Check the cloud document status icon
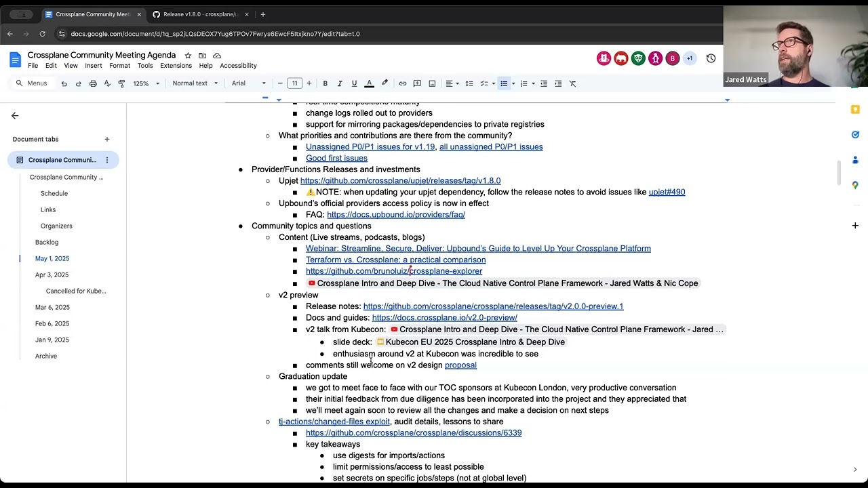This screenshot has width=868, height=488. [x=217, y=56]
